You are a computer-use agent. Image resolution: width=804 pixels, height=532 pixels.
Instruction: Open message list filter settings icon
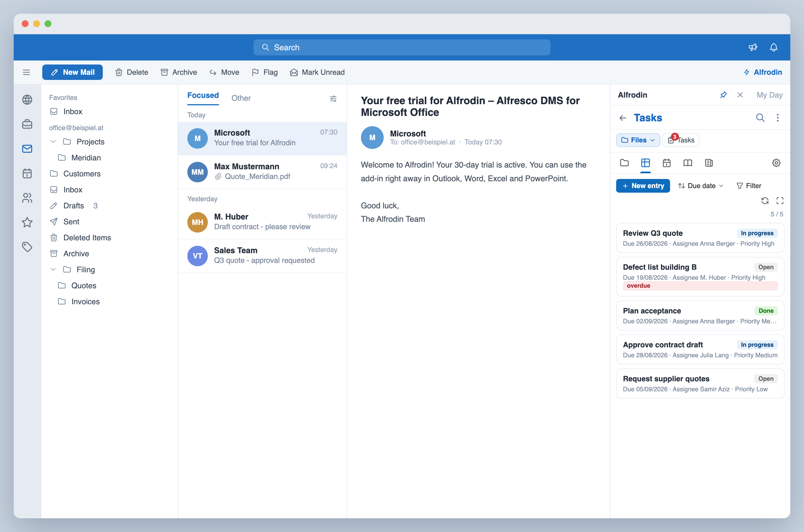(x=333, y=99)
